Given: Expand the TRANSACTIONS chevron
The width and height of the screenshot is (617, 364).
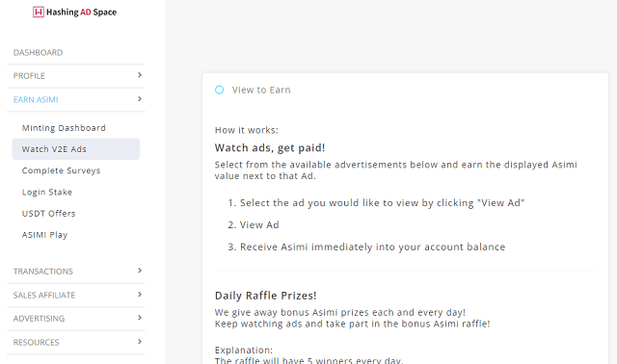Looking at the screenshot, I should point(140,271).
